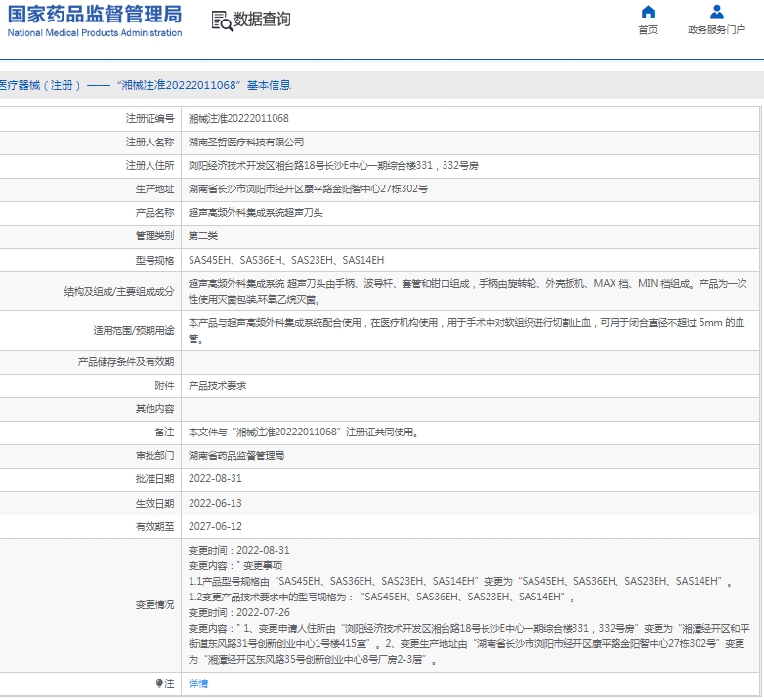Click the 批准日期 label
Screen dimensions: 764x700
pyautogui.click(x=154, y=479)
